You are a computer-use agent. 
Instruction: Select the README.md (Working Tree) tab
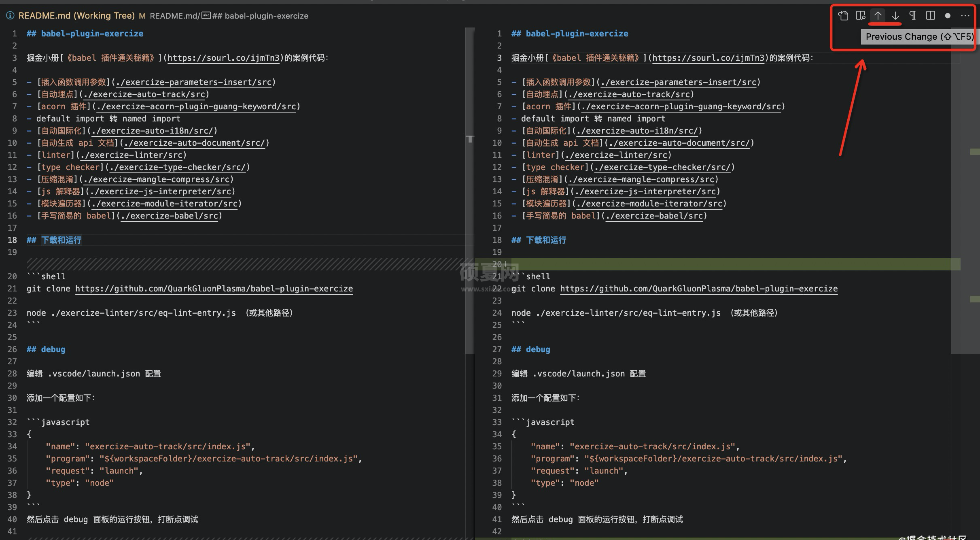tap(76, 16)
